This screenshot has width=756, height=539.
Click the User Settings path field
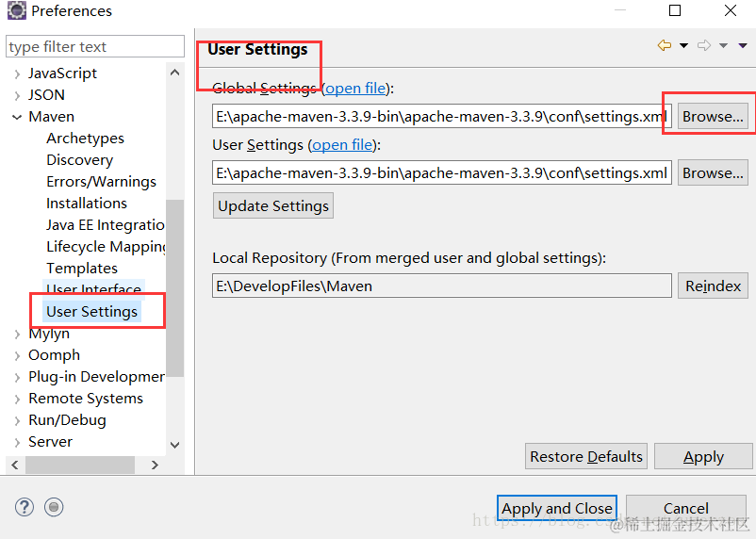pyautogui.click(x=442, y=172)
